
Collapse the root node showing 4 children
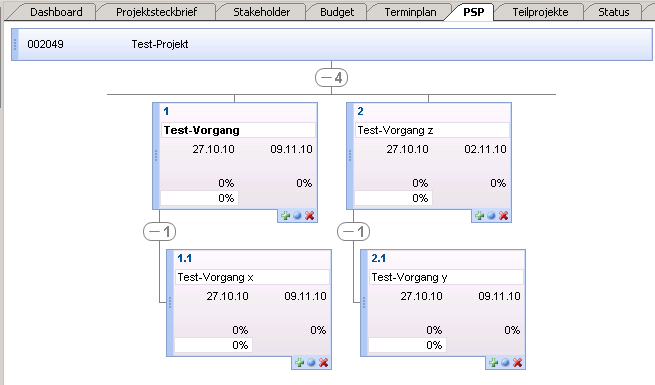pos(331,78)
